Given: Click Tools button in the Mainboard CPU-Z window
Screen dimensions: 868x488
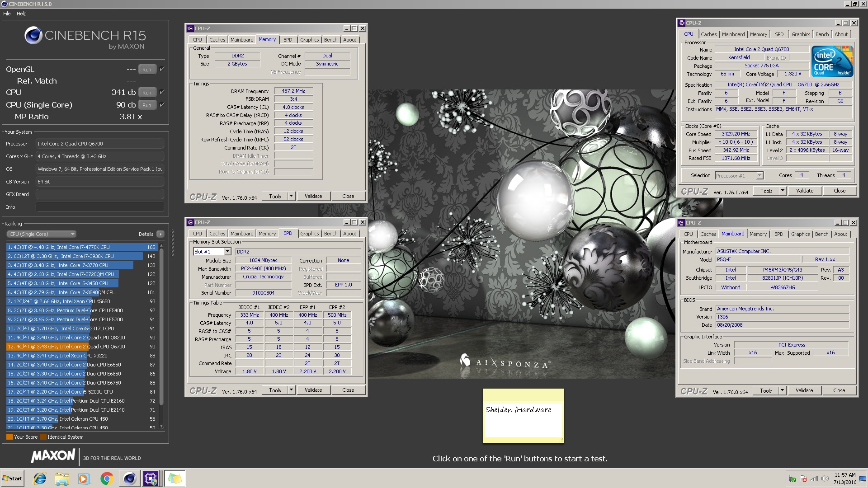Looking at the screenshot, I should (x=766, y=391).
